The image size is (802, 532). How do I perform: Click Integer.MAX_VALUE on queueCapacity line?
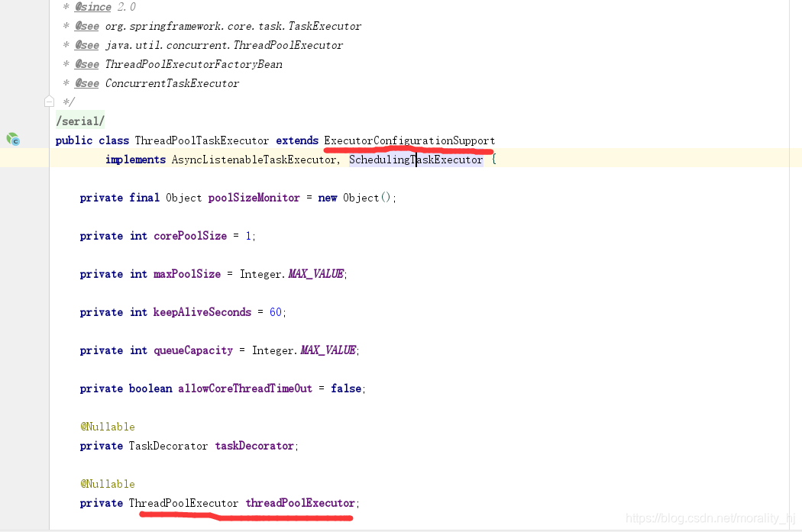pos(303,350)
